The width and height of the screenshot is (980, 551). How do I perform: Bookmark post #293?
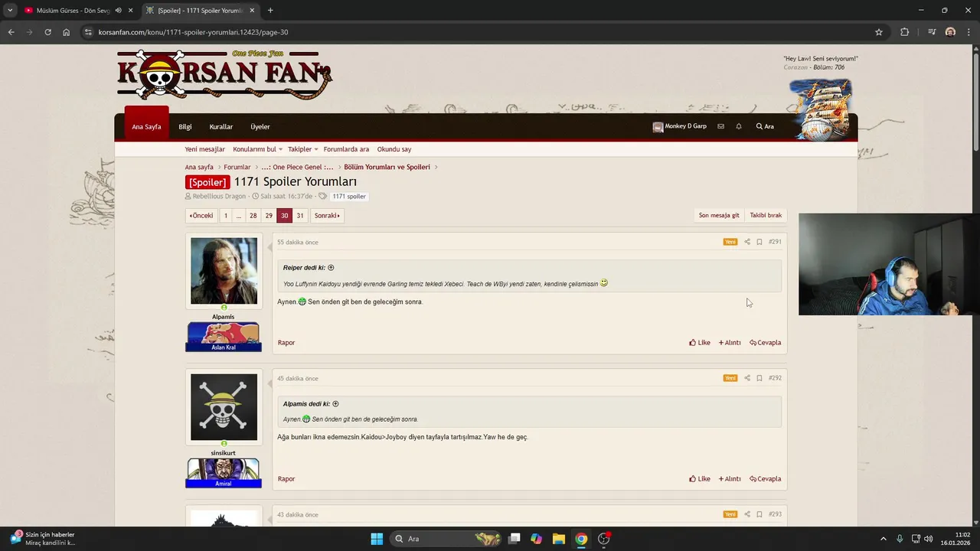tap(759, 514)
